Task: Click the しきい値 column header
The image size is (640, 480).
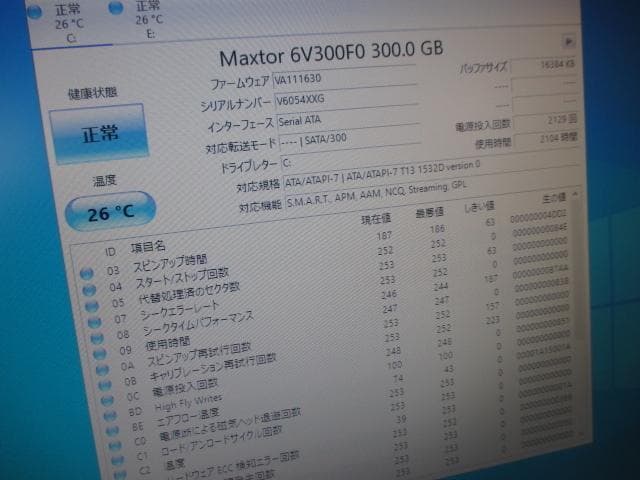Action: pyautogui.click(x=479, y=207)
